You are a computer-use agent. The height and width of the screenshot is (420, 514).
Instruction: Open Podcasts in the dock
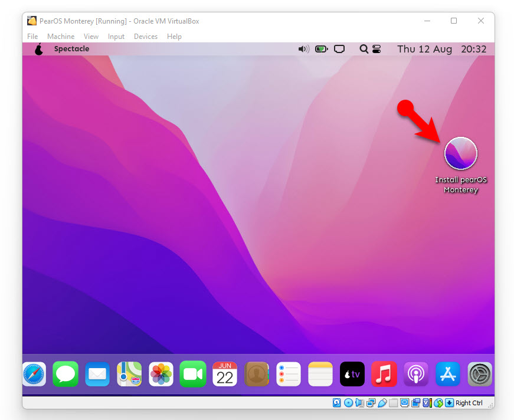click(x=415, y=374)
